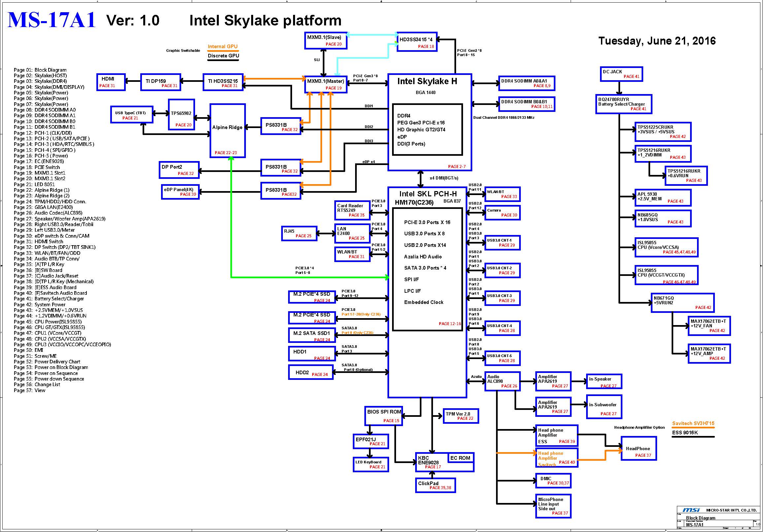The width and height of the screenshot is (766, 532).
Task: Select the "TPS51225CRUKR" block label
Action: (x=655, y=127)
